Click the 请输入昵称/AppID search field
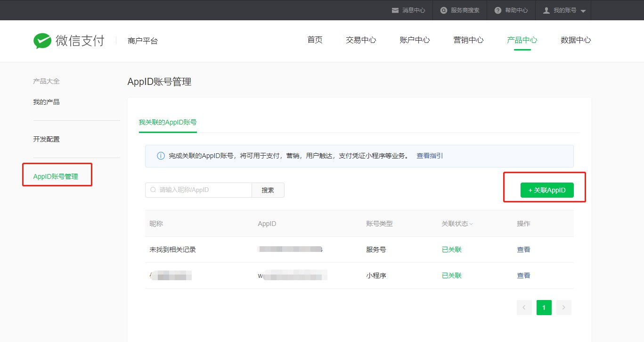This screenshot has width=644, height=342. [198, 190]
